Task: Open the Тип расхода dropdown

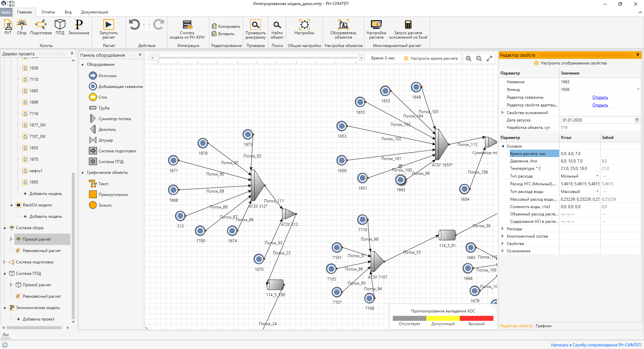Action: coord(597,176)
